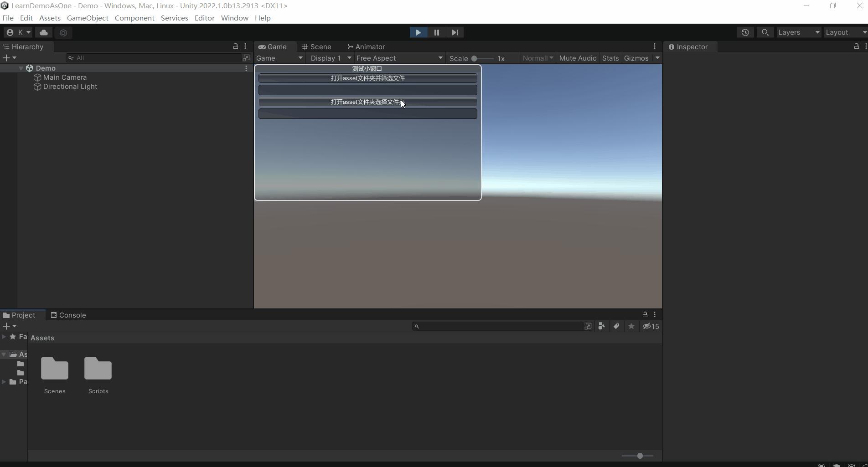The image size is (868, 467).
Task: Open the Free Aspect dropdown
Action: pyautogui.click(x=398, y=58)
